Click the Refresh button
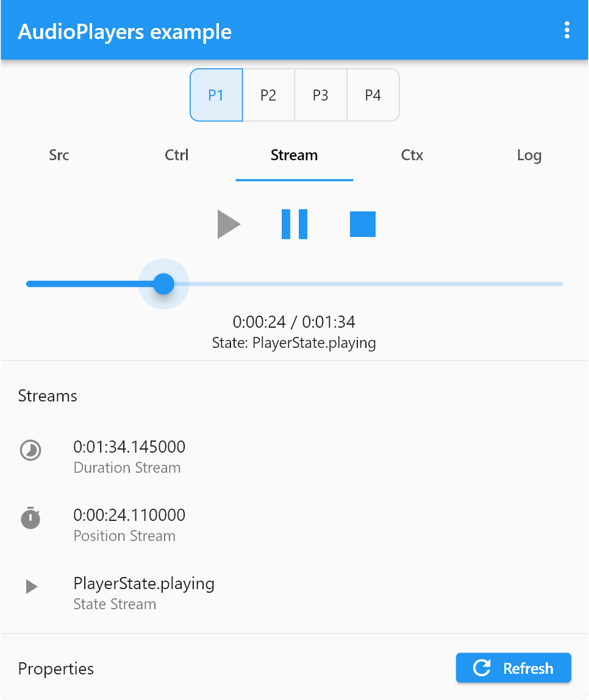The image size is (589, 700). [x=513, y=668]
